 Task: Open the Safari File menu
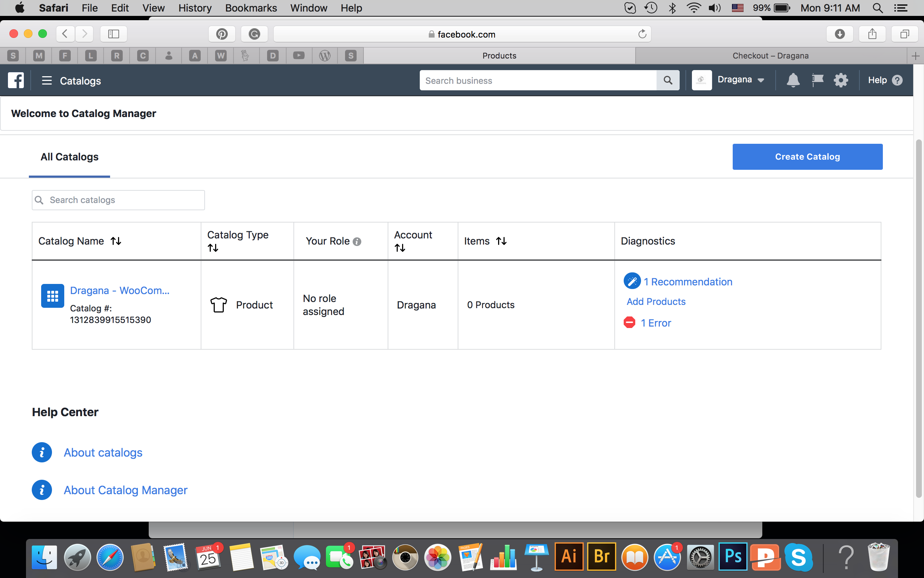tap(90, 8)
